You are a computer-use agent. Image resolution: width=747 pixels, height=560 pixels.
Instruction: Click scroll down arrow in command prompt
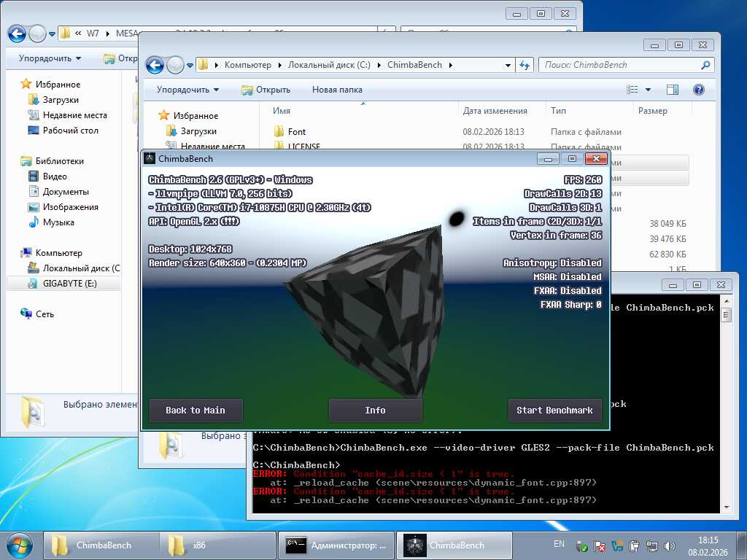tap(726, 507)
